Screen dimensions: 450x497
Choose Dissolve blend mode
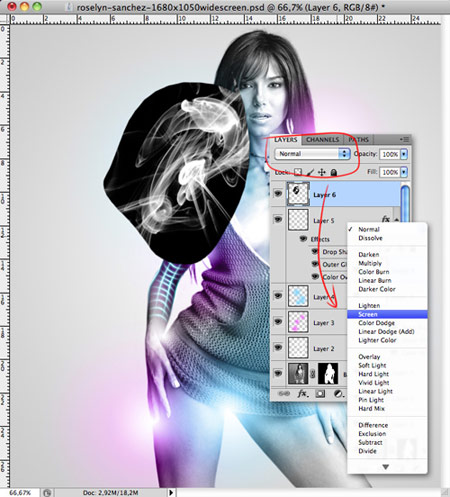coord(387,238)
